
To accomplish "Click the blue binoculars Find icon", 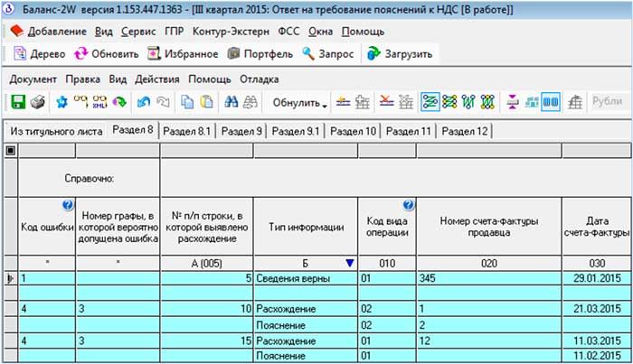I will [x=231, y=102].
